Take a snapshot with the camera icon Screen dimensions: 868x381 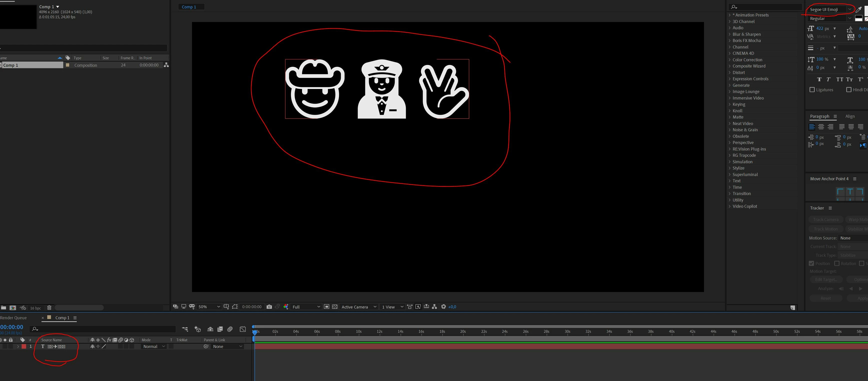(269, 306)
